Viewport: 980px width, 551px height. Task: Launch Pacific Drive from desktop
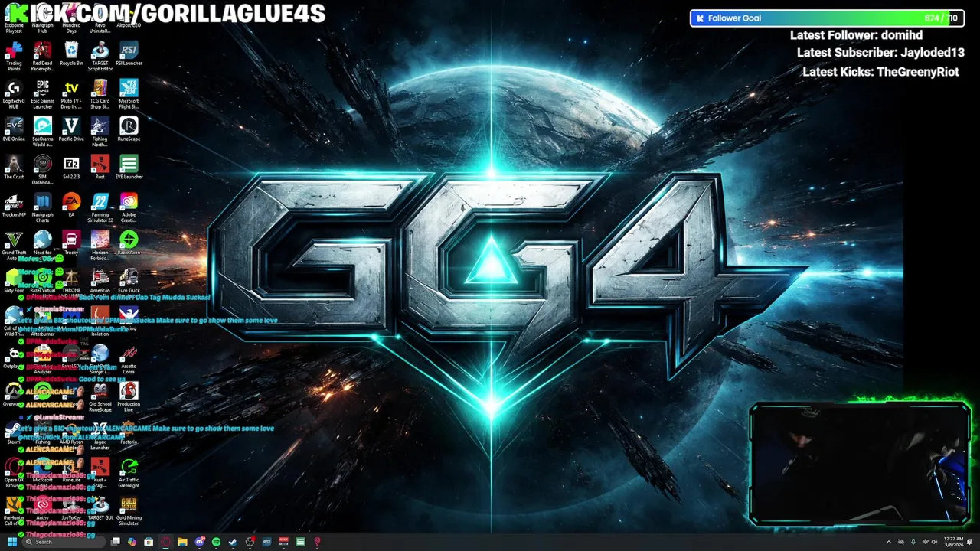click(71, 129)
